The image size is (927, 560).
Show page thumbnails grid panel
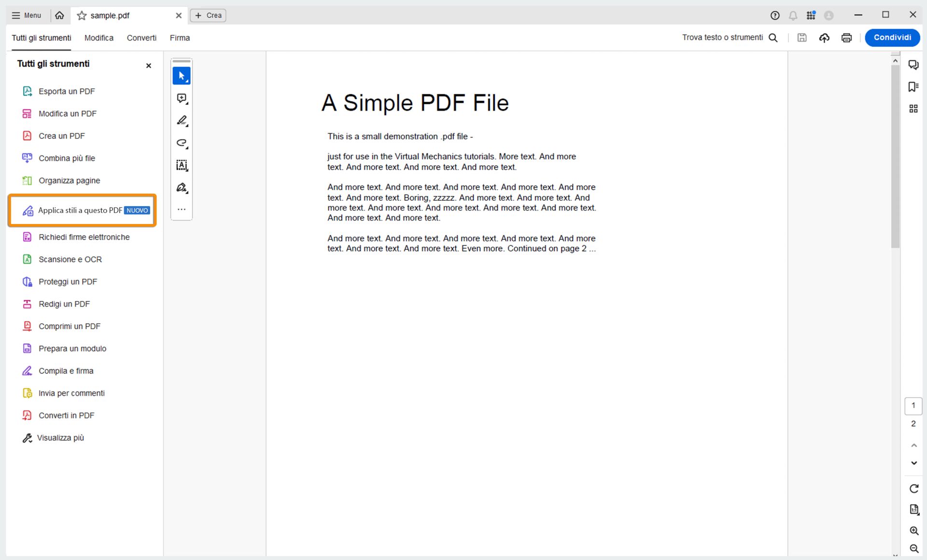click(x=913, y=109)
